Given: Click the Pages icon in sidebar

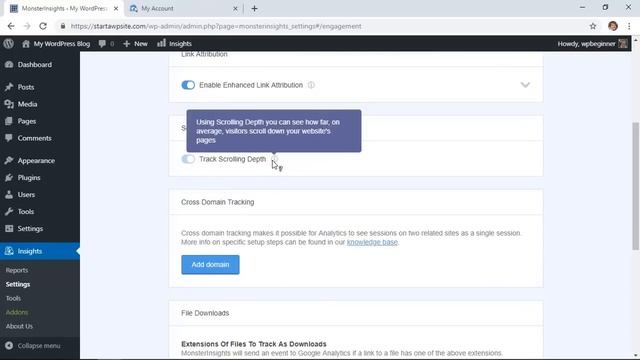Looking at the screenshot, I should pyautogui.click(x=9, y=121).
